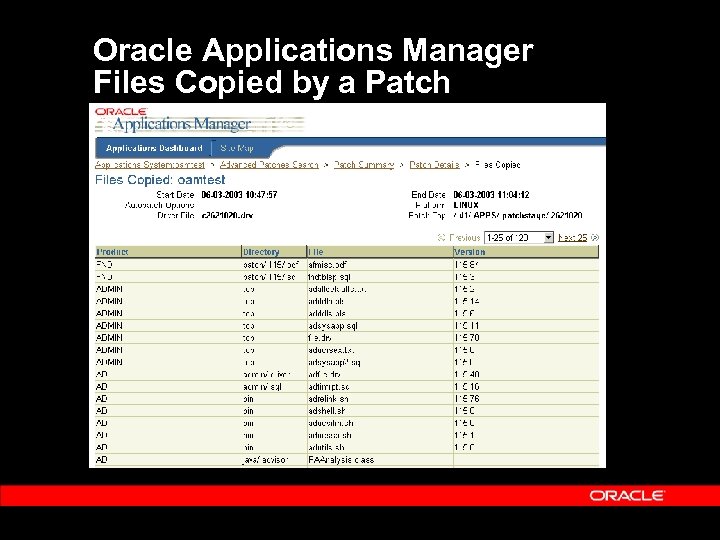Viewport: 720px width, 540px height.
Task: Click the LINUX platform value
Action: pos(466,205)
